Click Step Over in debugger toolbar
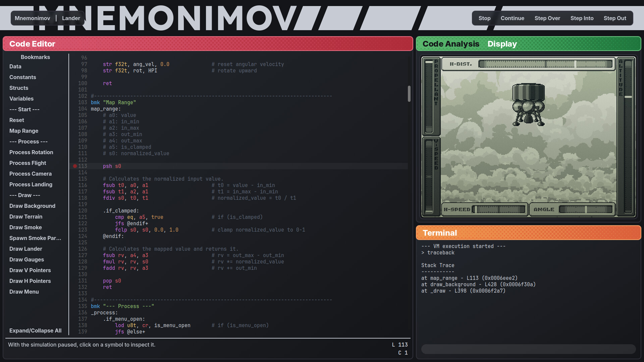Image resolution: width=644 pixels, height=362 pixels. coord(547,18)
